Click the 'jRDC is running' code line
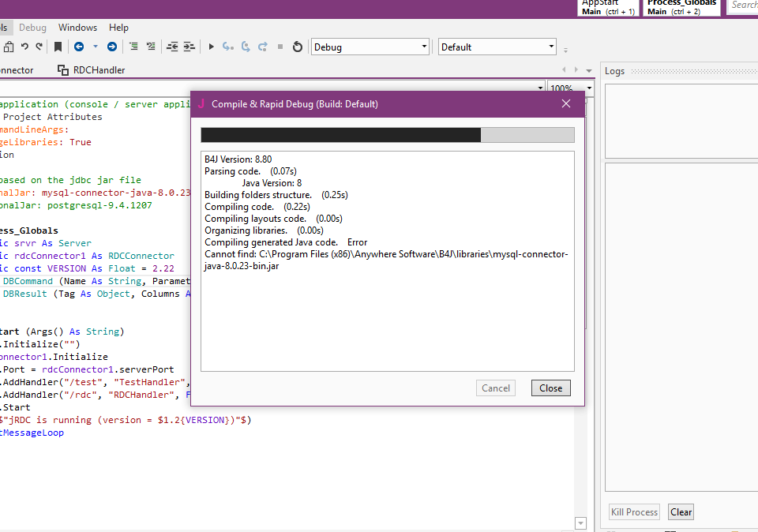 point(126,420)
